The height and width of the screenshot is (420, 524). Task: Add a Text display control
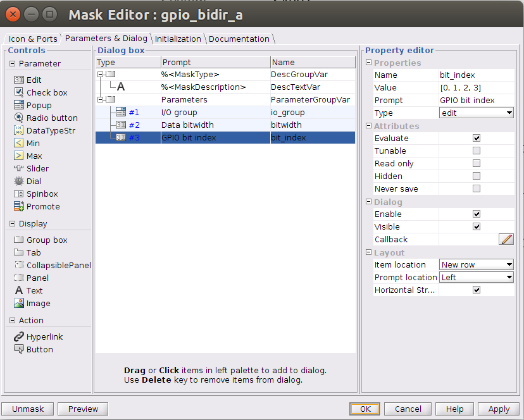click(28, 291)
